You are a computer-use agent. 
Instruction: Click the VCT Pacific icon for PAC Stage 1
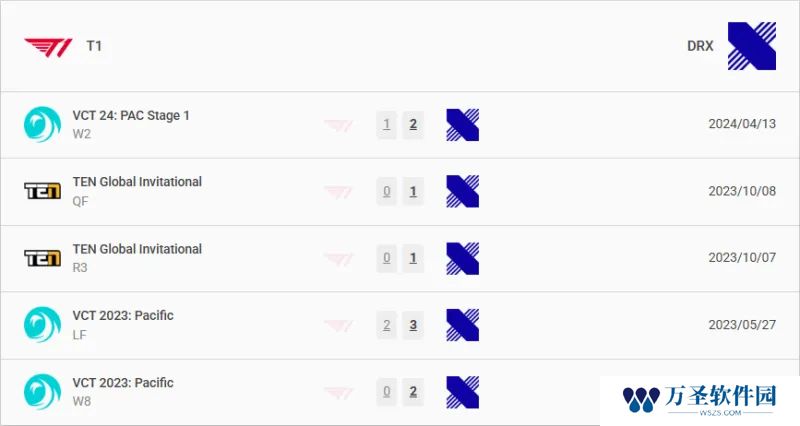pyautogui.click(x=42, y=124)
